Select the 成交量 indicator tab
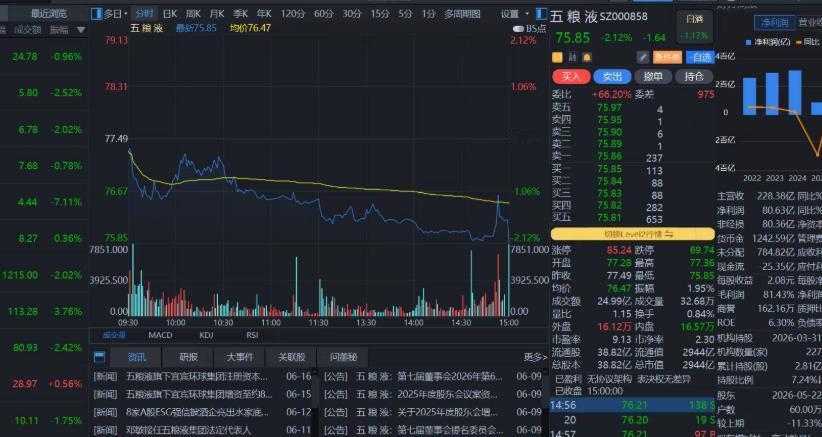 point(114,335)
